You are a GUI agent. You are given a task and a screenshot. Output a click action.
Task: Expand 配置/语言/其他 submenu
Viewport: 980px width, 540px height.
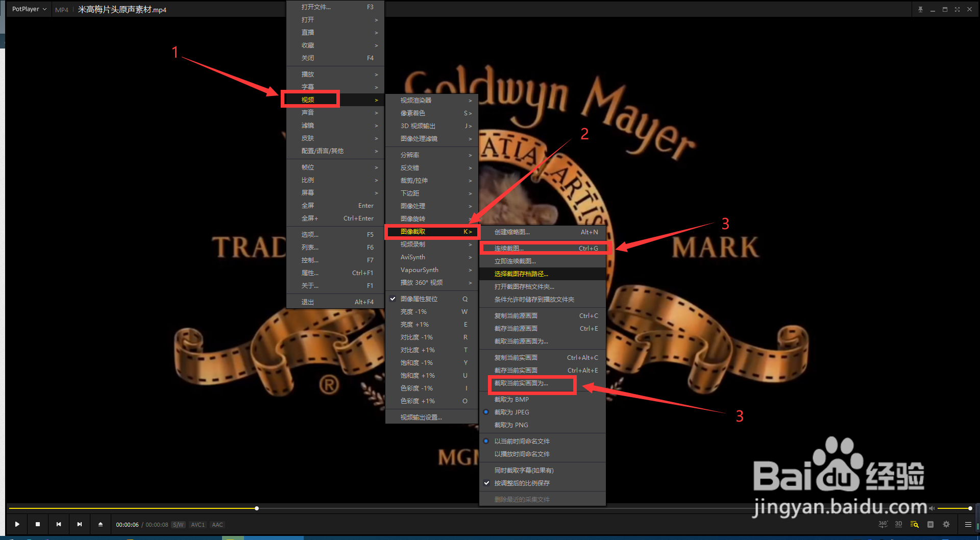[x=335, y=151]
